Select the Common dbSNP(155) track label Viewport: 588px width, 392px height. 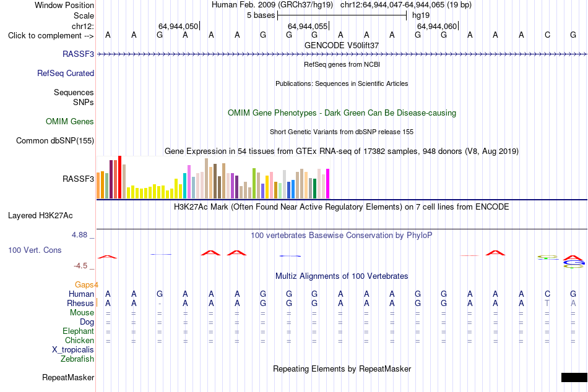pos(54,140)
